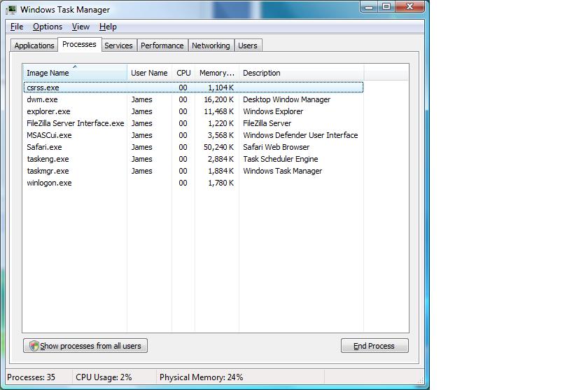Viewport: 588px width, 390px height.
Task: Click the 50,240 K memory value
Action: pyautogui.click(x=218, y=147)
